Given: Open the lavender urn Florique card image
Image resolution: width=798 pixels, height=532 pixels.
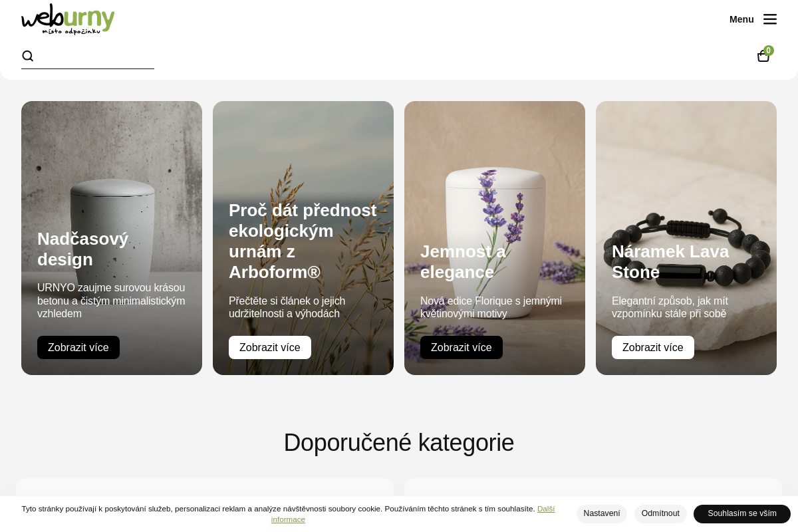Looking at the screenshot, I should pos(495,238).
